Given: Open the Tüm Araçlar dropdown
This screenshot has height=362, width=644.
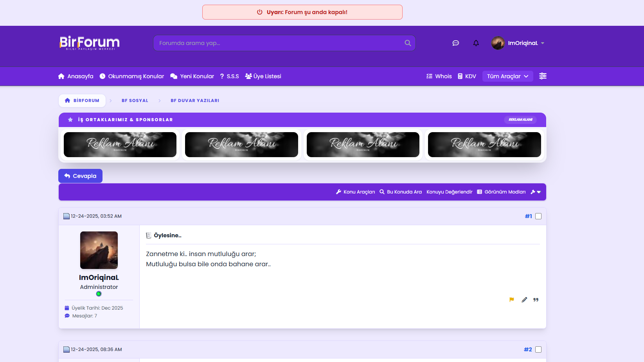Looking at the screenshot, I should tap(507, 76).
